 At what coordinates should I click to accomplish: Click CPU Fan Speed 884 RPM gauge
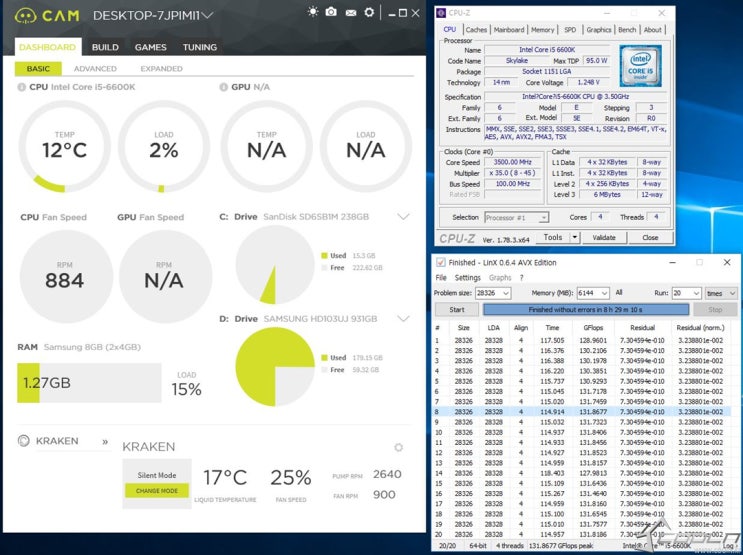click(66, 277)
